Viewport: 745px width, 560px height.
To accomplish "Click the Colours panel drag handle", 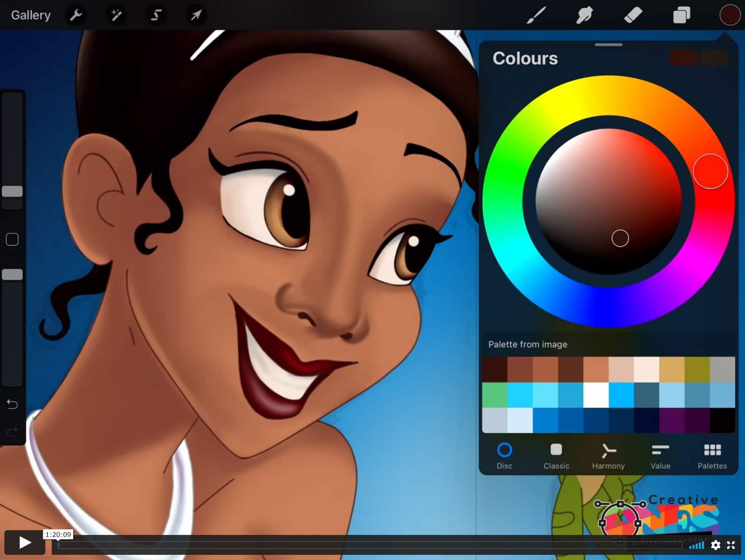I will [x=608, y=45].
